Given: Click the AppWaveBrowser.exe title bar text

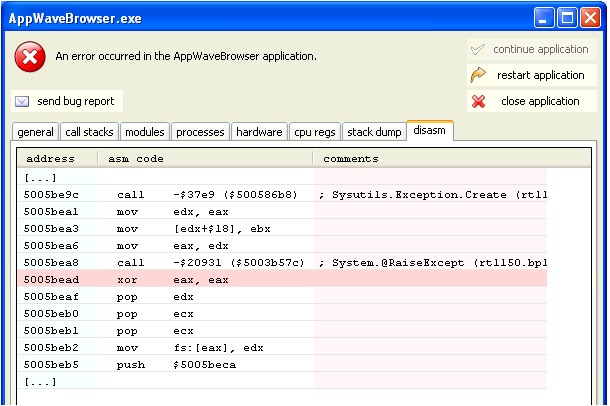Looking at the screenshot, I should click(75, 19).
